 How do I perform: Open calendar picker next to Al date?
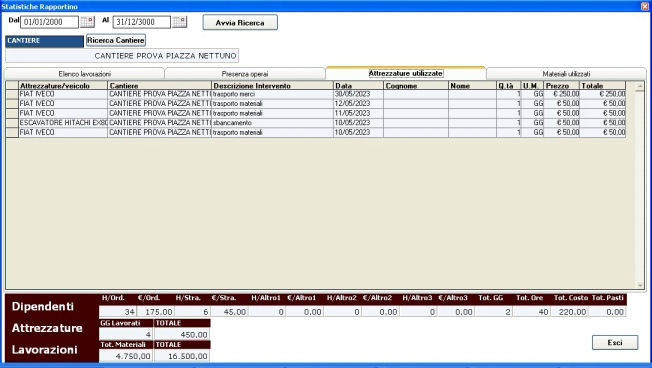(x=180, y=22)
